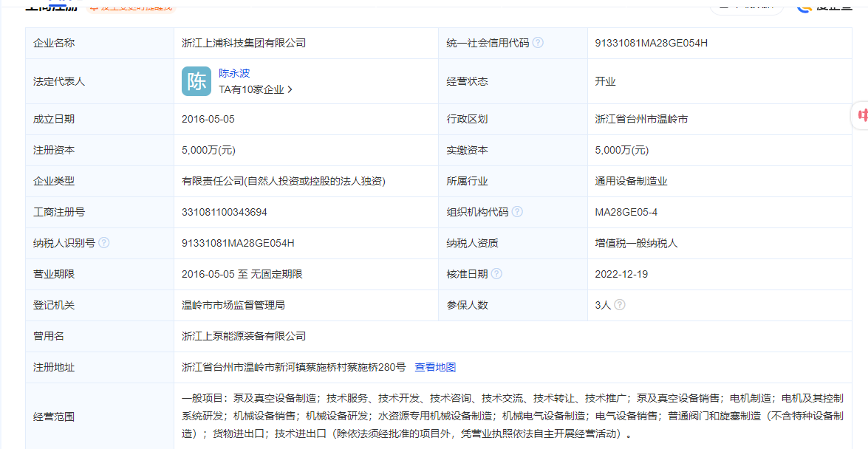Select registration number 331081100343694
Viewport: 868px width, 449px height.
point(224,212)
